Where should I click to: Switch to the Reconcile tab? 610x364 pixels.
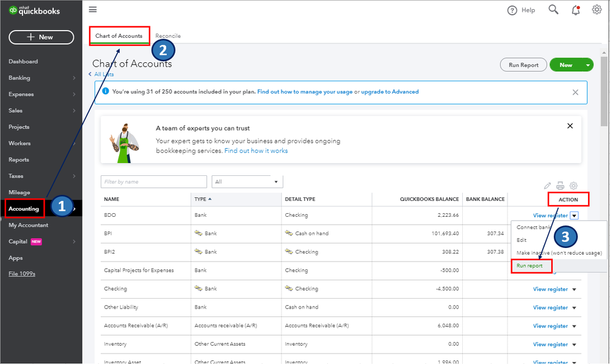pos(168,36)
